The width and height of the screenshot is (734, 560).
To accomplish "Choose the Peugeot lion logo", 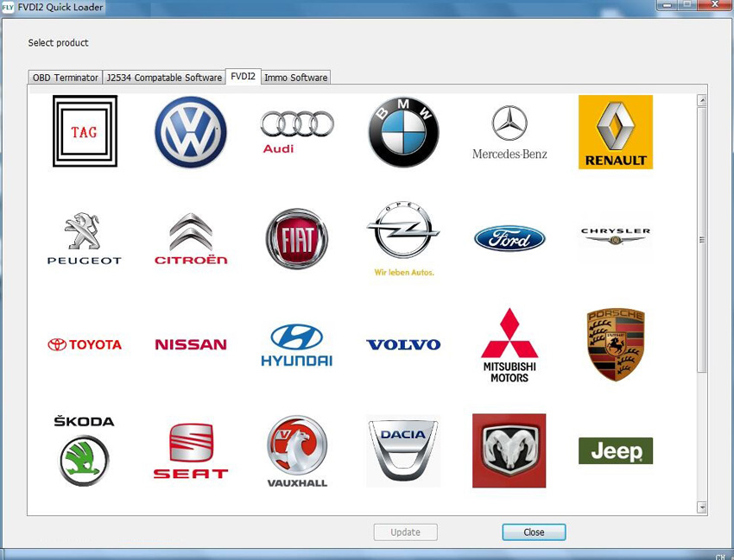I will point(85,239).
